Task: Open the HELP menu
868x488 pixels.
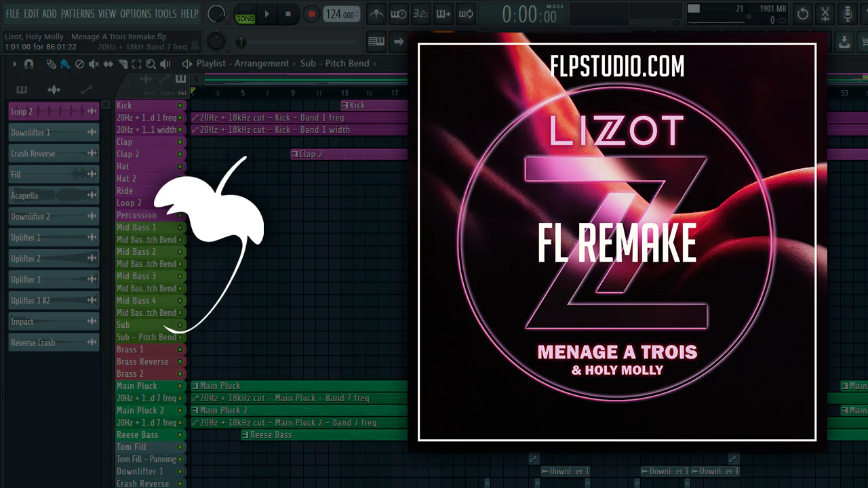Action: [190, 14]
